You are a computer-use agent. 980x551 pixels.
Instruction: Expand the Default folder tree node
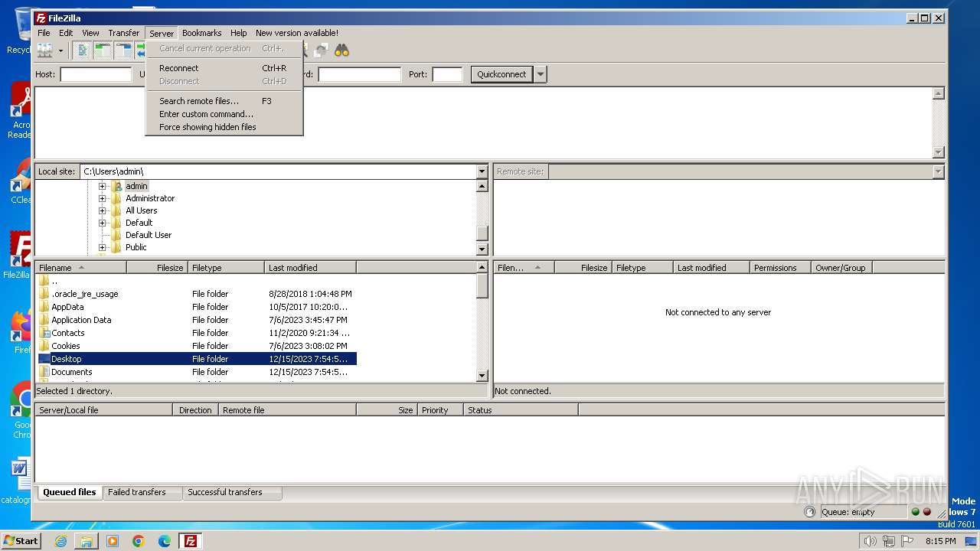pos(102,223)
